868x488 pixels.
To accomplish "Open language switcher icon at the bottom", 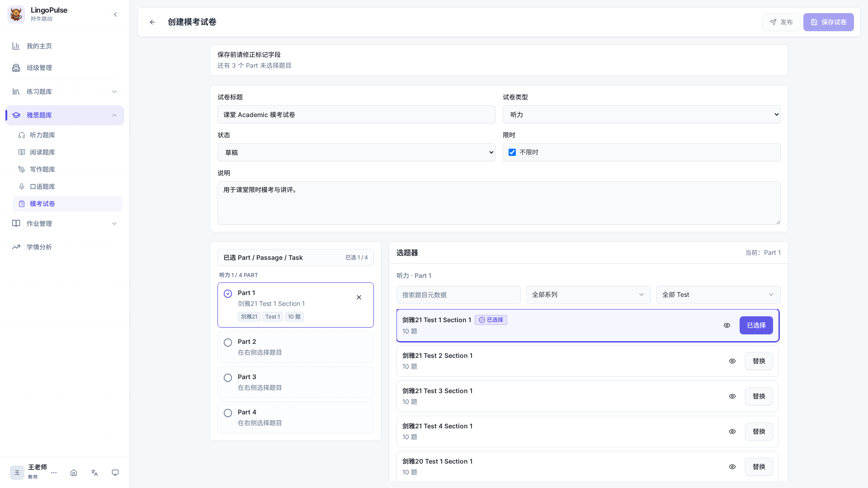I will [x=94, y=473].
